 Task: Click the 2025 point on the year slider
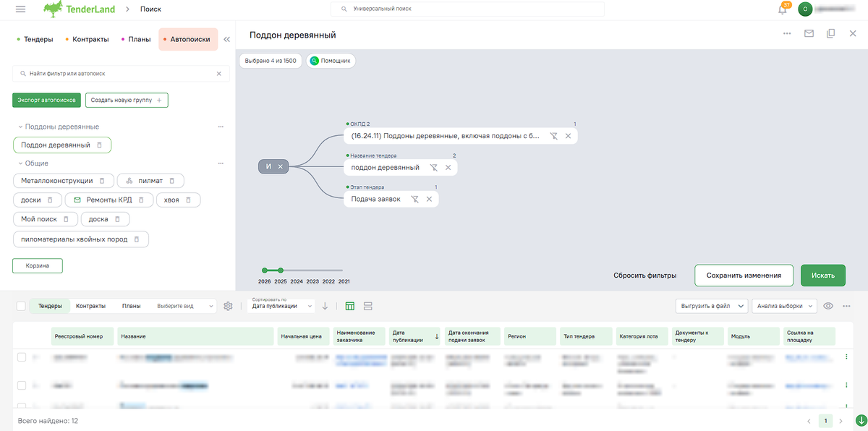[x=281, y=270]
